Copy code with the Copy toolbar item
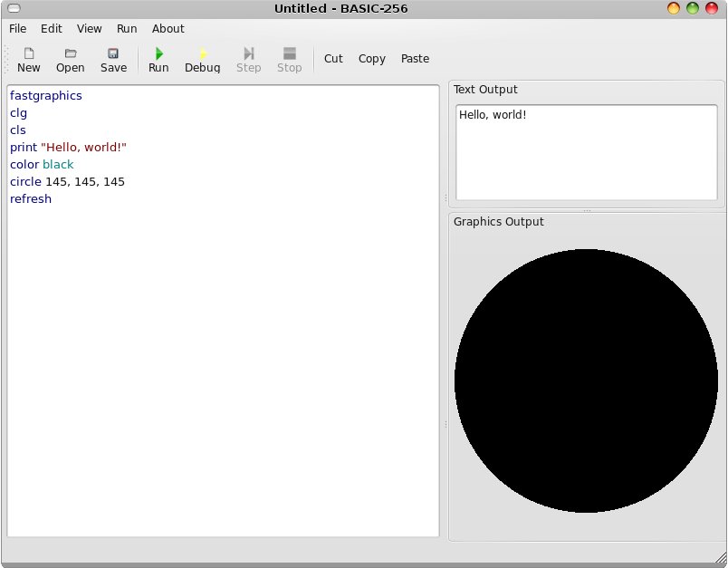Image resolution: width=728 pixels, height=568 pixels. [x=371, y=58]
